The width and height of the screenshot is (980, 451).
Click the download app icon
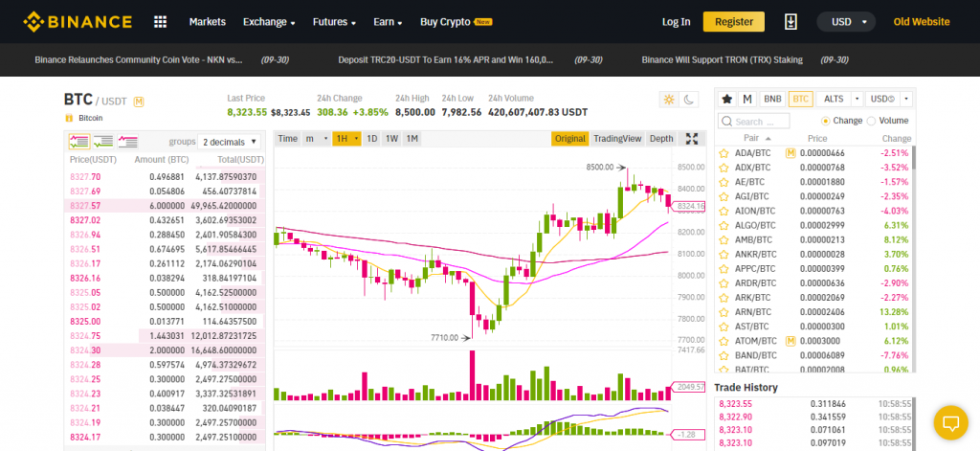pos(790,22)
